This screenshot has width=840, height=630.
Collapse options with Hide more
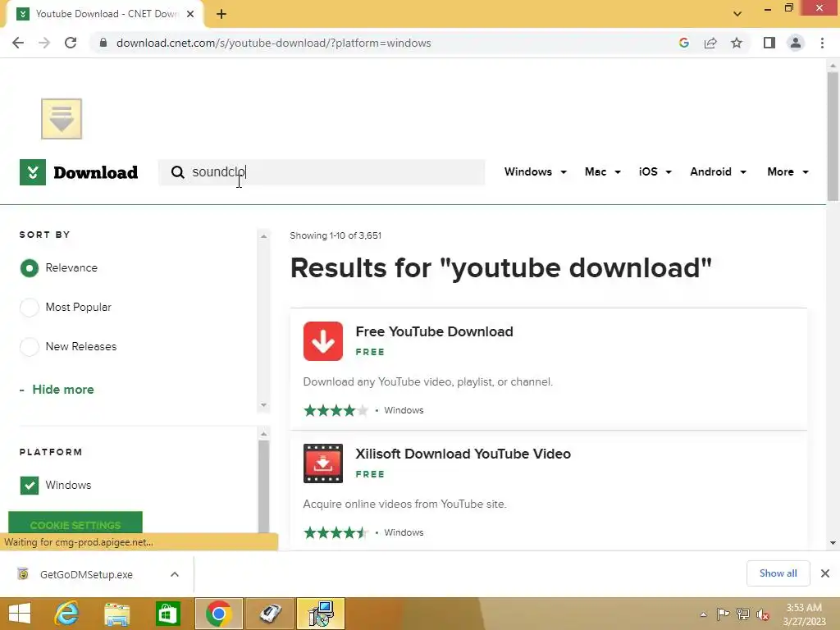(x=62, y=390)
